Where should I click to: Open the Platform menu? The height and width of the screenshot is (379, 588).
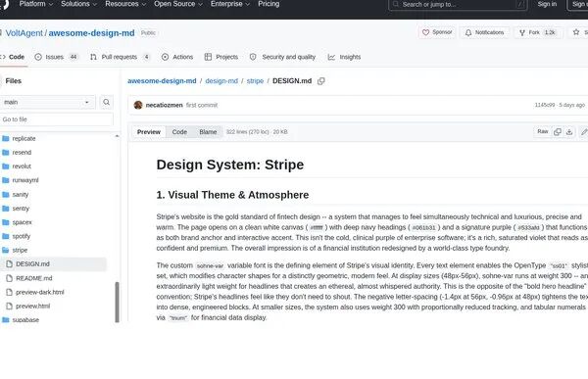pos(36,4)
